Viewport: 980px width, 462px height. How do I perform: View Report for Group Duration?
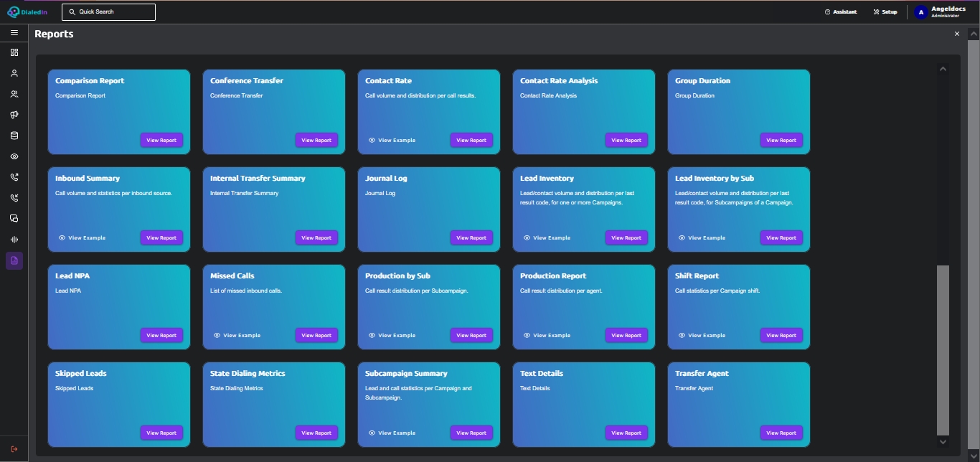(781, 141)
